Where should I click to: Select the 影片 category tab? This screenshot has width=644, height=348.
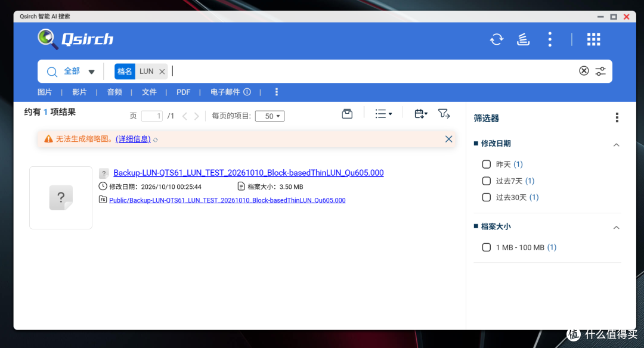click(x=79, y=92)
